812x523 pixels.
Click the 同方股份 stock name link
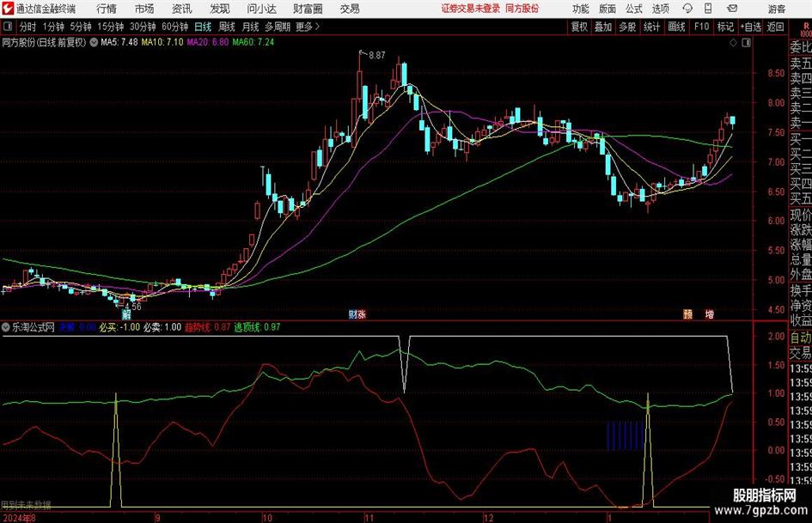coord(522,9)
